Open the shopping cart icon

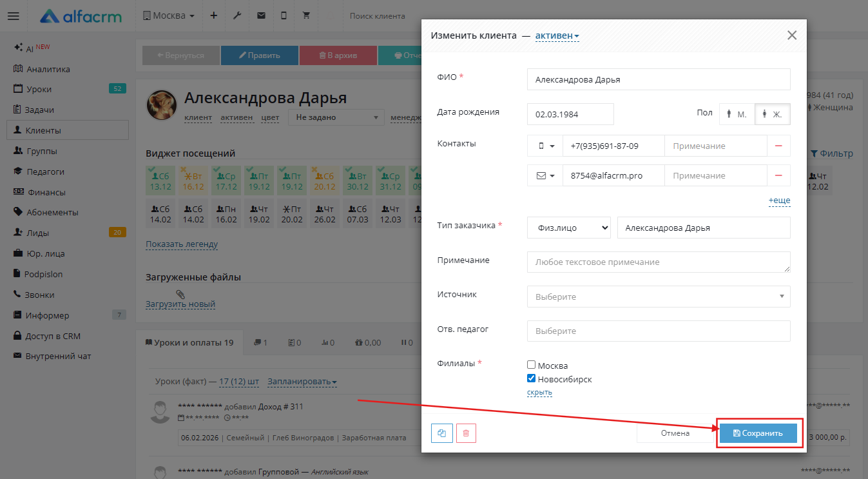[x=306, y=16]
